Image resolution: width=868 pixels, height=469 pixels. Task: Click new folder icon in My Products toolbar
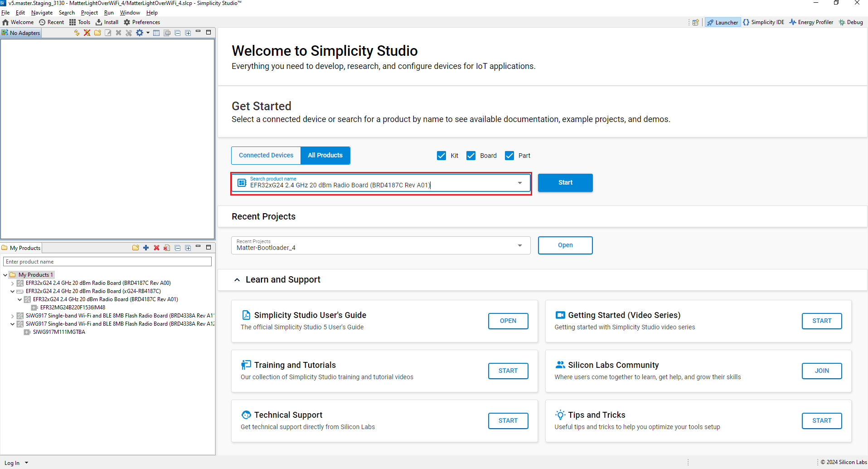click(136, 248)
